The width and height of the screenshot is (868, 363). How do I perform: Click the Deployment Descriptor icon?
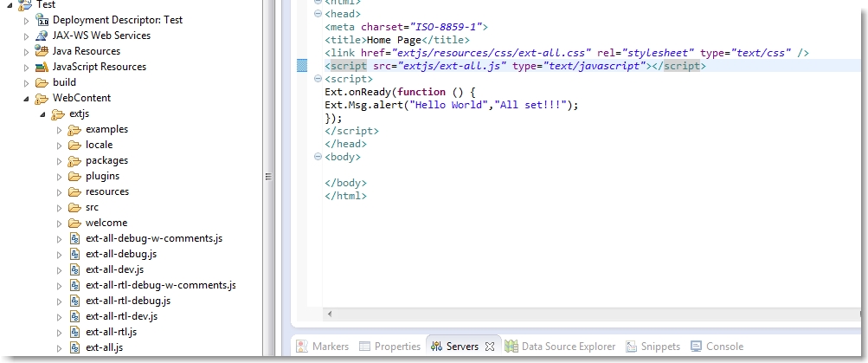tap(42, 20)
